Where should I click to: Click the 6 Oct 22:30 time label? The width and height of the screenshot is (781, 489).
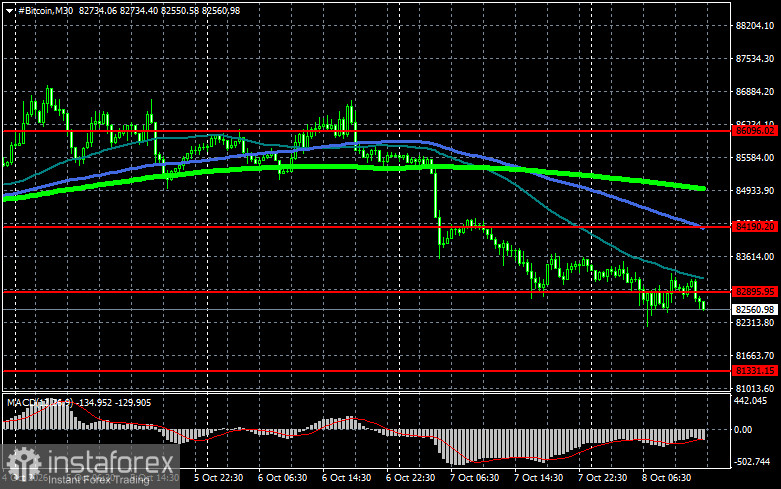[x=410, y=478]
